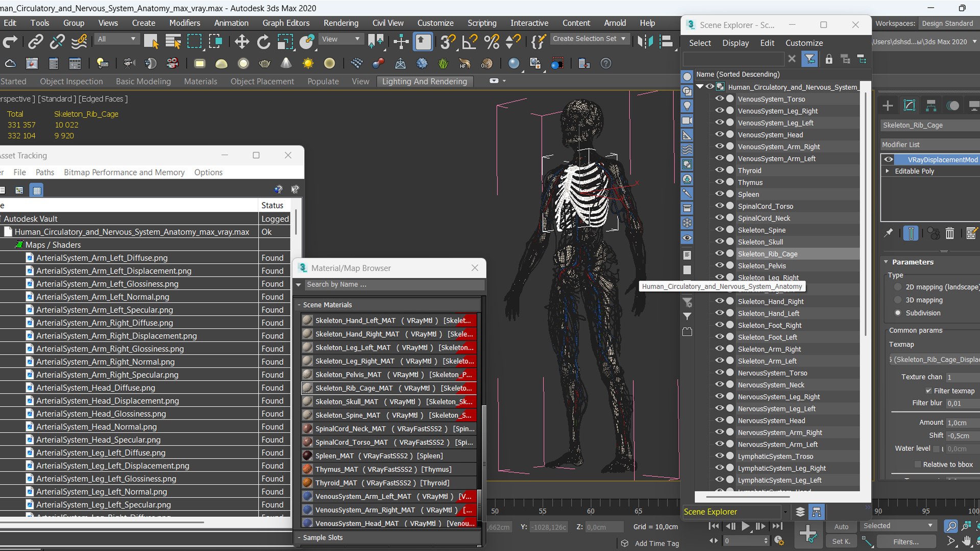980x551 pixels.
Task: Toggle Window/Crossing selection mode
Action: (x=215, y=41)
